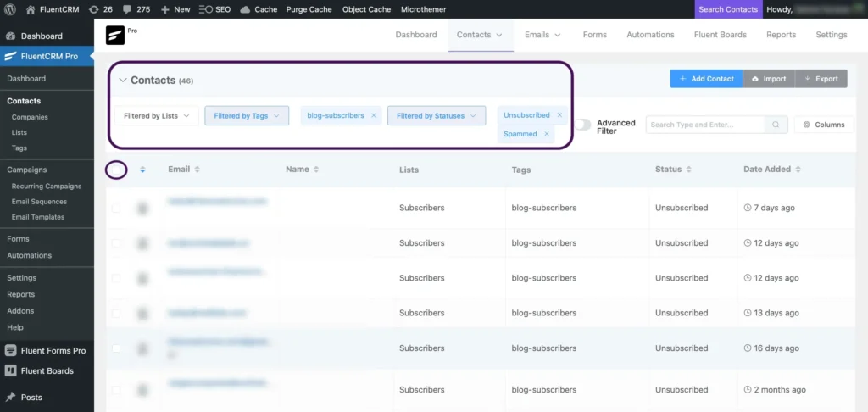The height and width of the screenshot is (412, 868).
Task: Open Recurring Campaigns in the sidebar
Action: (x=47, y=186)
